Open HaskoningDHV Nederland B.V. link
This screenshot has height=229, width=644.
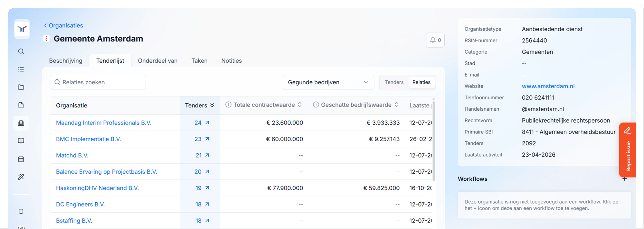coord(97,188)
